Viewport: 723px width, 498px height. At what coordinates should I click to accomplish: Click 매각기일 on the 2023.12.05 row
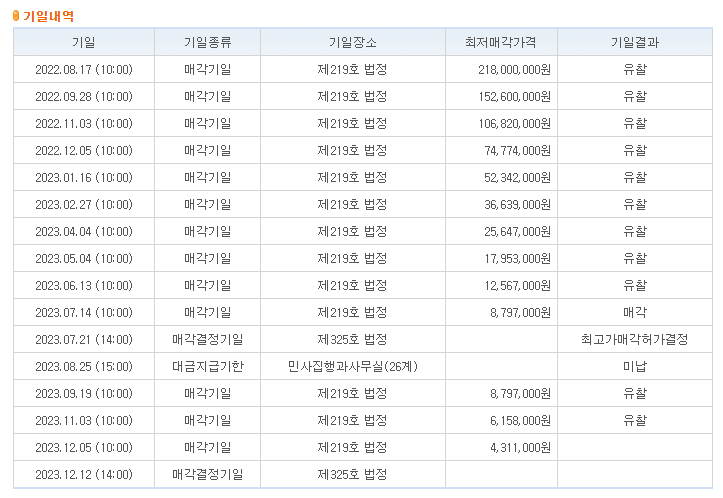click(207, 447)
